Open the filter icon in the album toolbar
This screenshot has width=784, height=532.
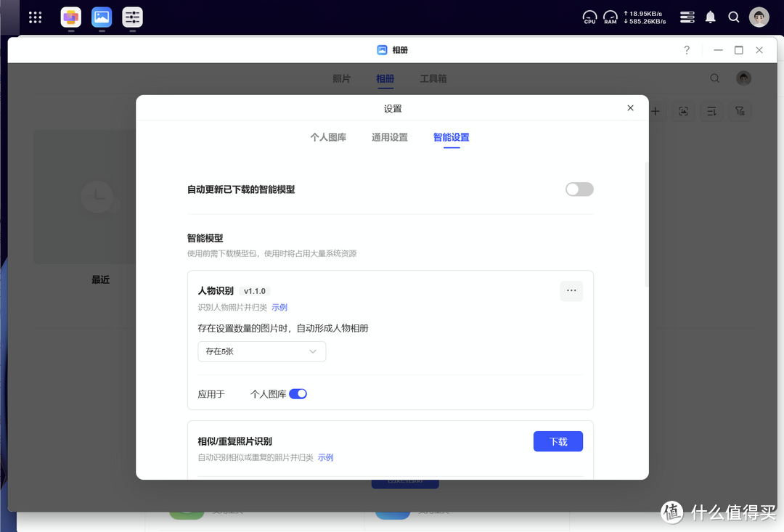[739, 110]
